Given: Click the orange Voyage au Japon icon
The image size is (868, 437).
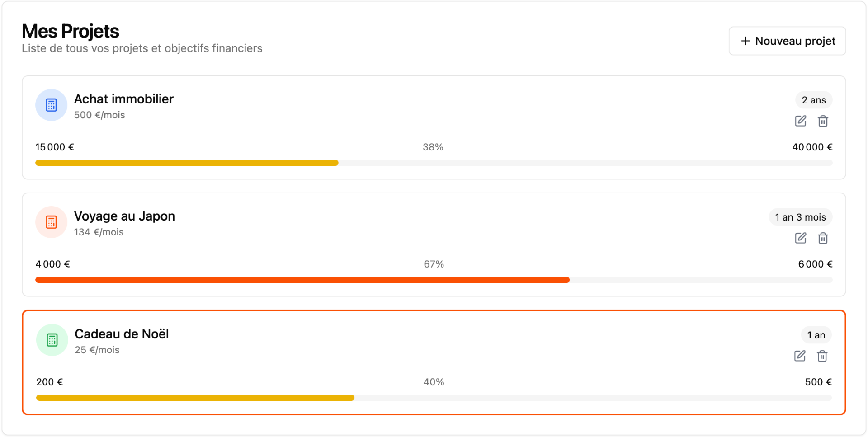Looking at the screenshot, I should coord(52,222).
